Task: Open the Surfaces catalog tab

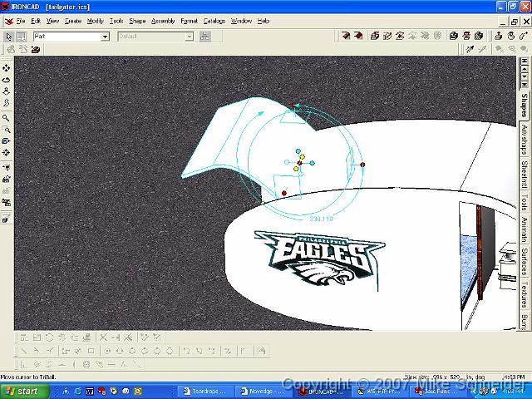Action: tap(525, 262)
